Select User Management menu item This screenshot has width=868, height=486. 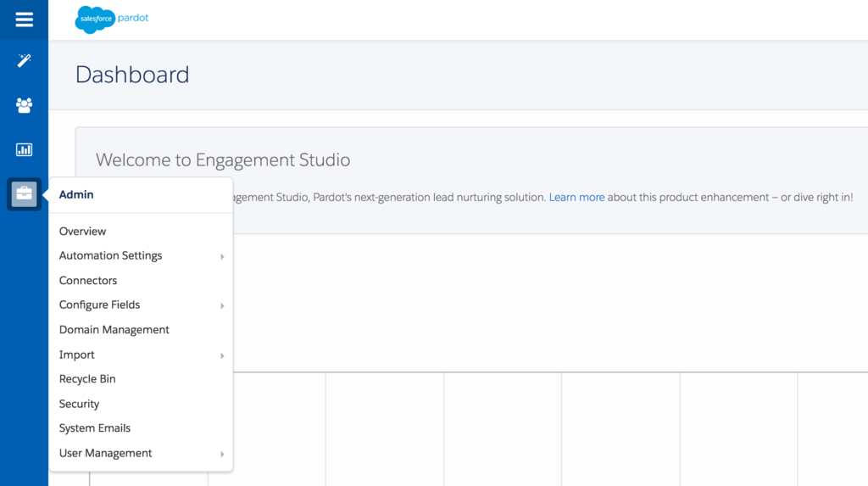click(x=105, y=453)
